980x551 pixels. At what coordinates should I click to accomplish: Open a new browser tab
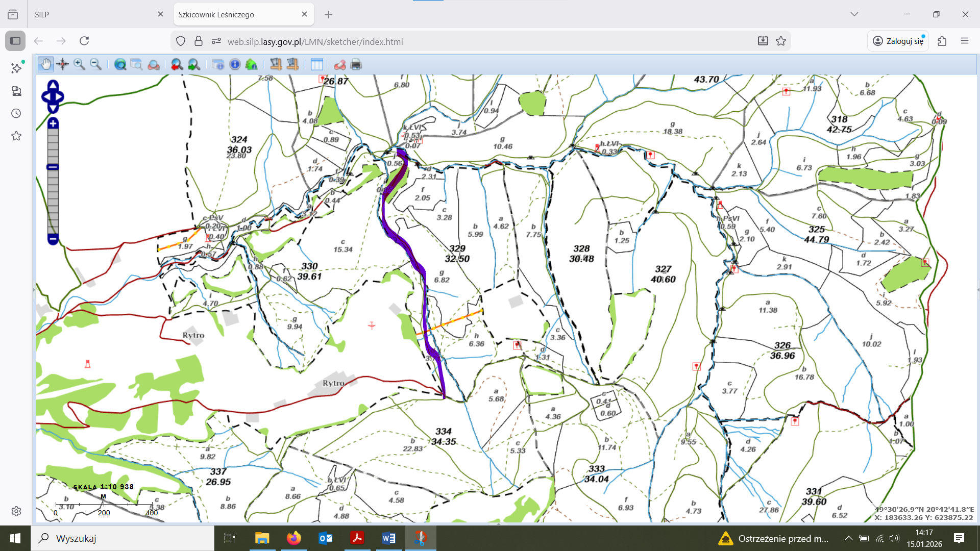[329, 14]
